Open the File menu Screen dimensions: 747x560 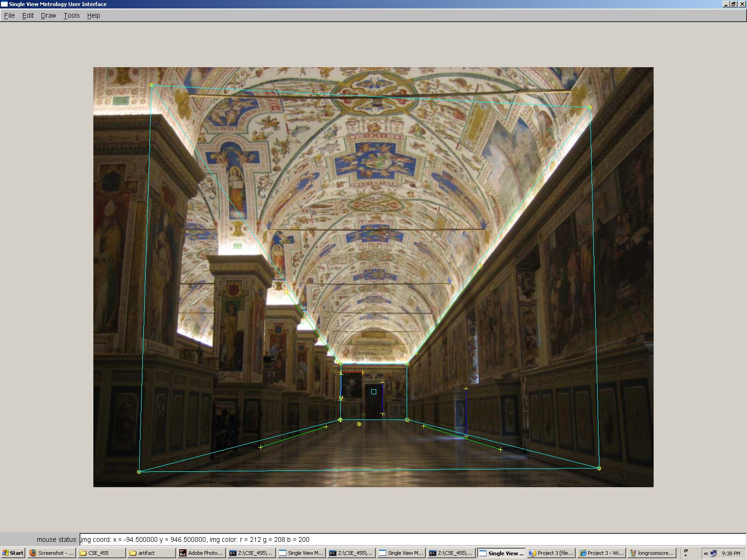tap(9, 15)
